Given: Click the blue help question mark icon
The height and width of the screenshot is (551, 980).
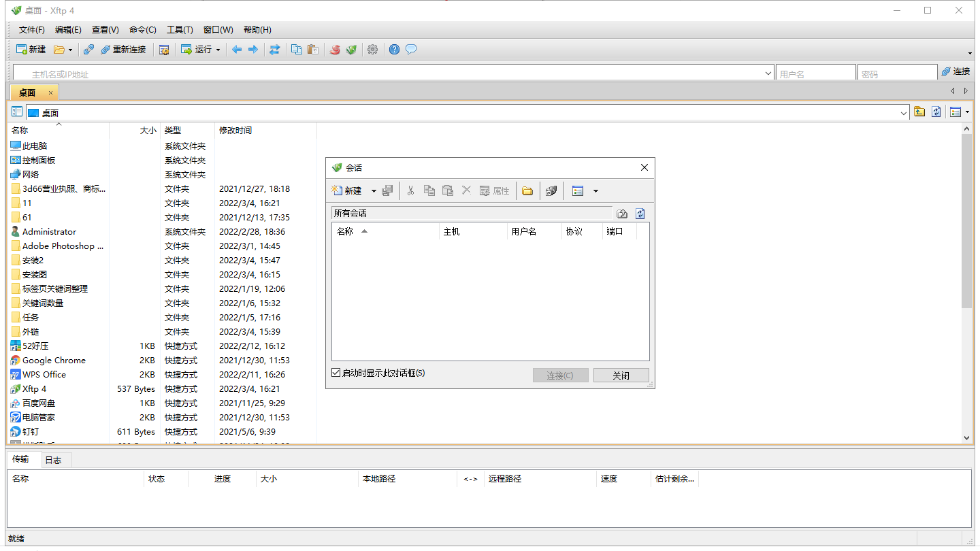Looking at the screenshot, I should tap(394, 50).
